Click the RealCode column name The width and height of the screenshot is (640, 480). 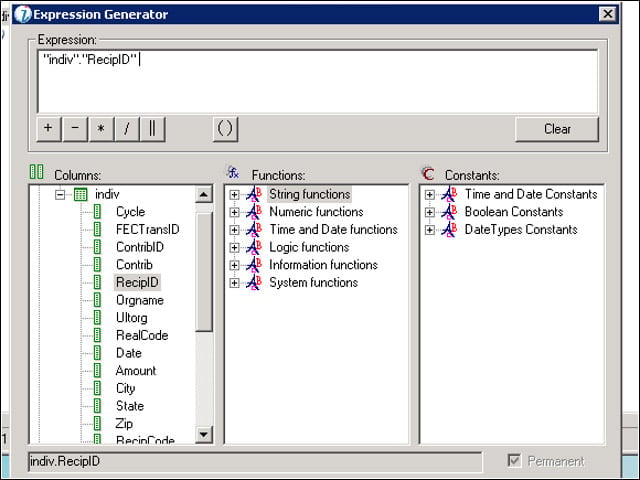tap(142, 335)
